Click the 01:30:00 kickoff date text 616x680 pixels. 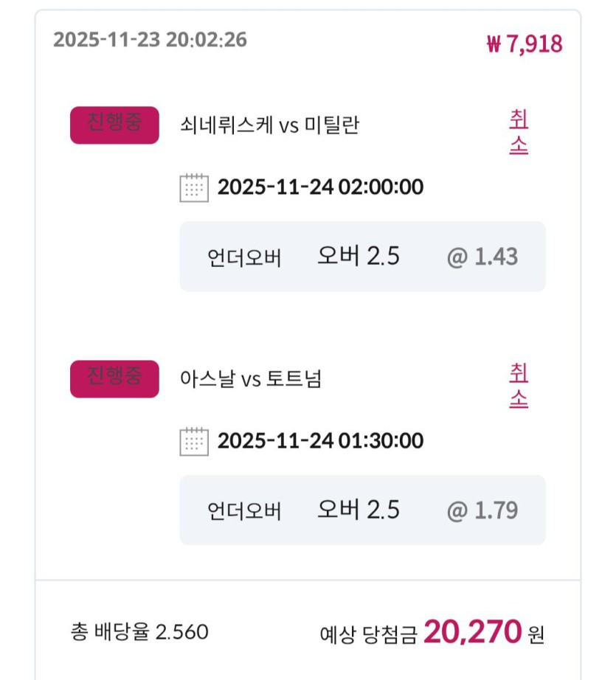pyautogui.click(x=320, y=441)
